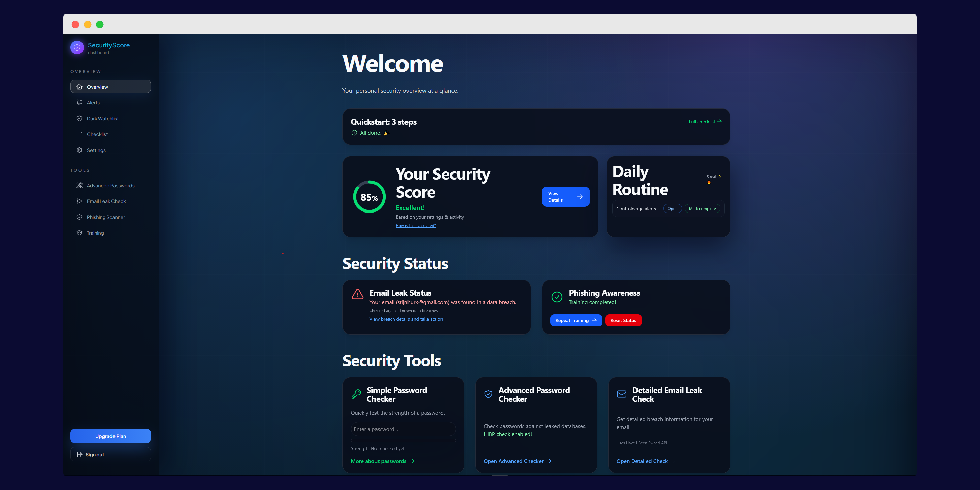Click the envelope icon on Detailed Email Leak Check
The image size is (980, 490).
pos(621,394)
